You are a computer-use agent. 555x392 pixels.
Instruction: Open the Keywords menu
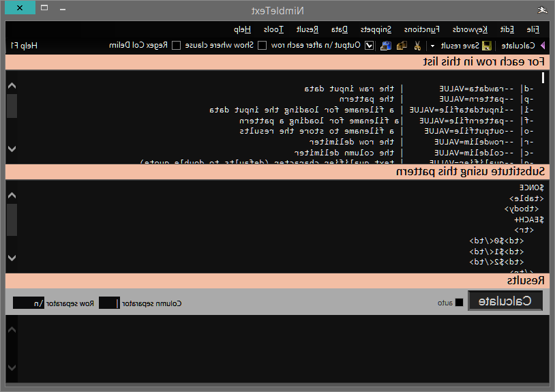(x=470, y=29)
